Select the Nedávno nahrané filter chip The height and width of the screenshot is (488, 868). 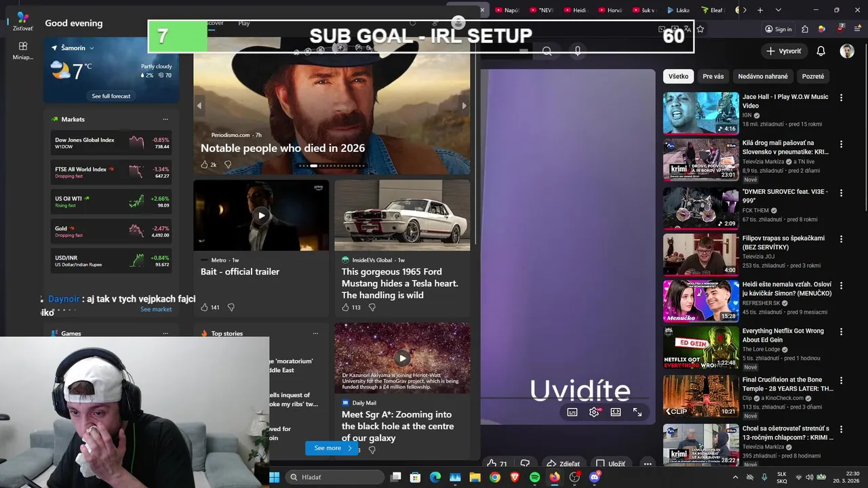click(x=763, y=77)
